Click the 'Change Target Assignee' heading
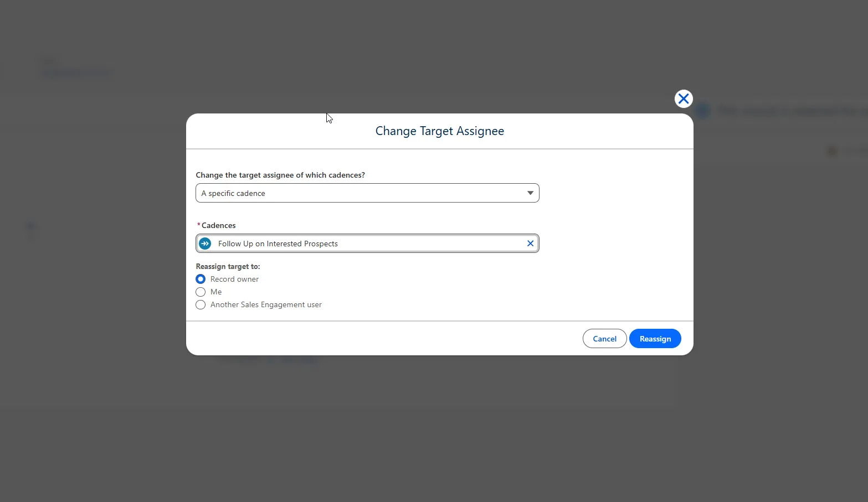This screenshot has height=502, width=868. [x=439, y=131]
